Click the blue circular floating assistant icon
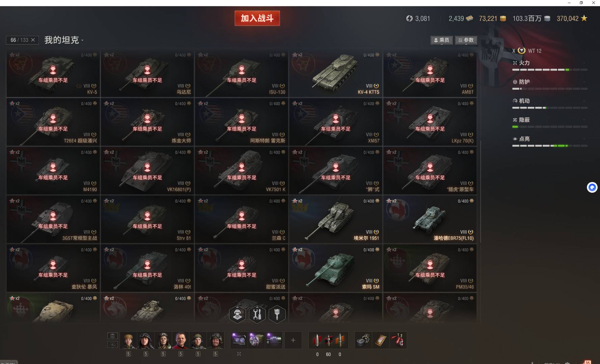The width and height of the screenshot is (600, 364). point(592,187)
